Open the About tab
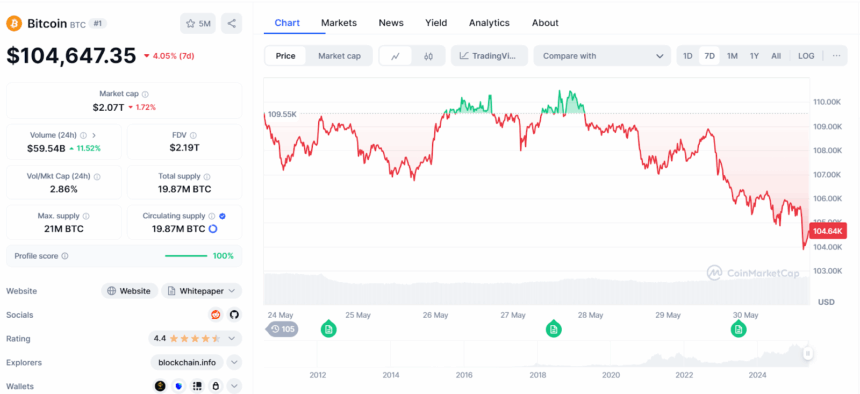Image resolution: width=860 pixels, height=394 pixels. 545,23
